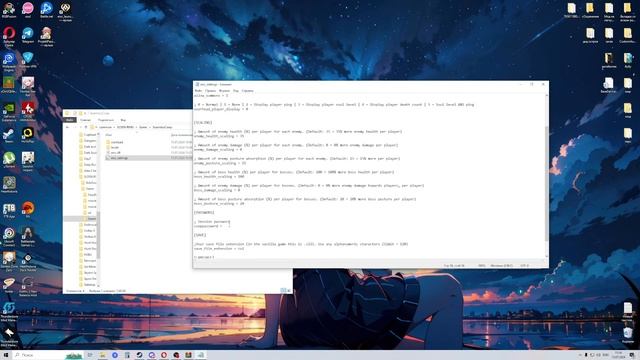Click the Windows Start button
The image size is (640, 360).
[x=6, y=355]
